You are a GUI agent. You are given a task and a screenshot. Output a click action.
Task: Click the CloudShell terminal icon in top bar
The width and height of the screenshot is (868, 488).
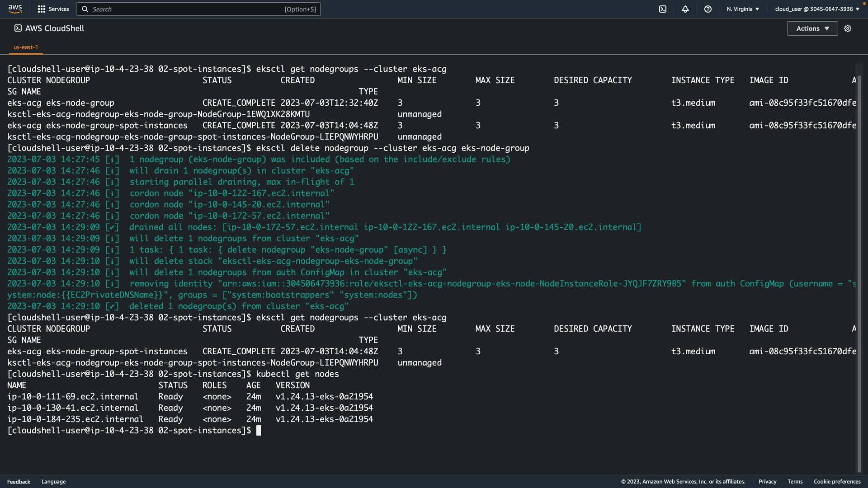[x=663, y=9]
